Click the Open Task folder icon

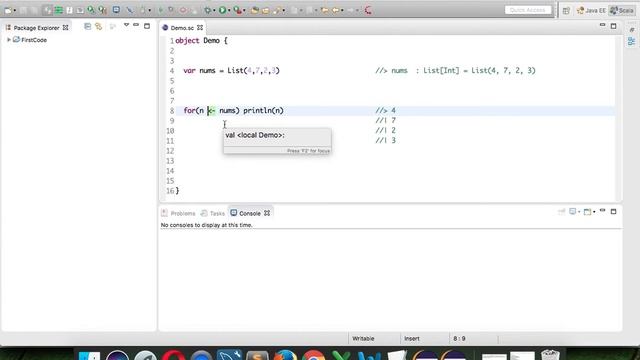click(x=265, y=10)
